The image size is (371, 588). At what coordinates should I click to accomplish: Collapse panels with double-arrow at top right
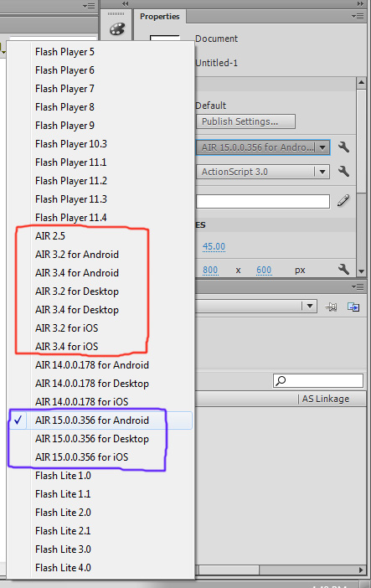pyautogui.click(x=360, y=3)
